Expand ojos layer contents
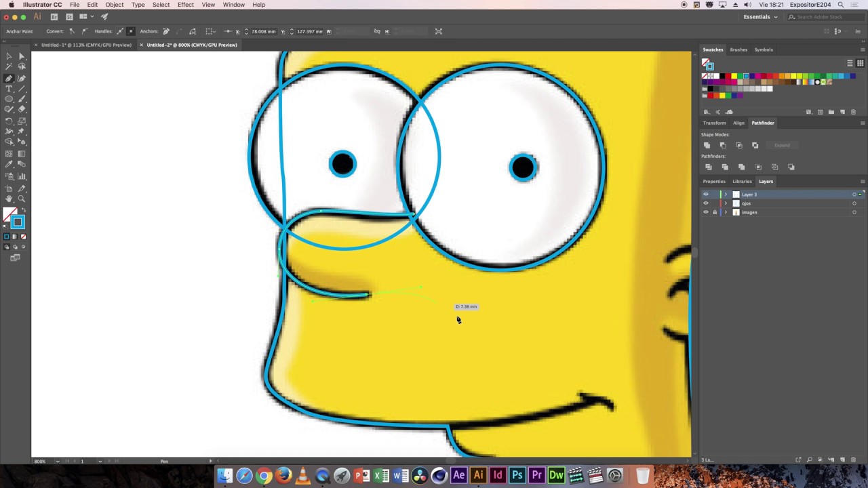Viewport: 868px width, 488px height. point(726,203)
